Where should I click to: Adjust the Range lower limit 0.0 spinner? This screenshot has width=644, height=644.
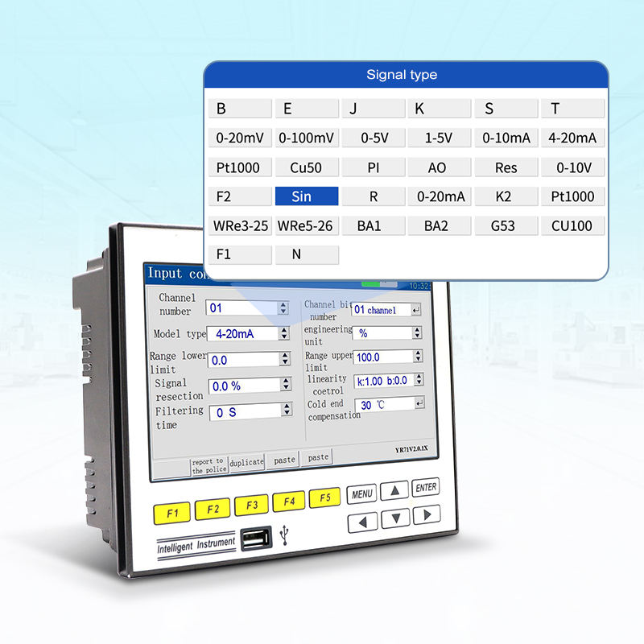pos(285,358)
